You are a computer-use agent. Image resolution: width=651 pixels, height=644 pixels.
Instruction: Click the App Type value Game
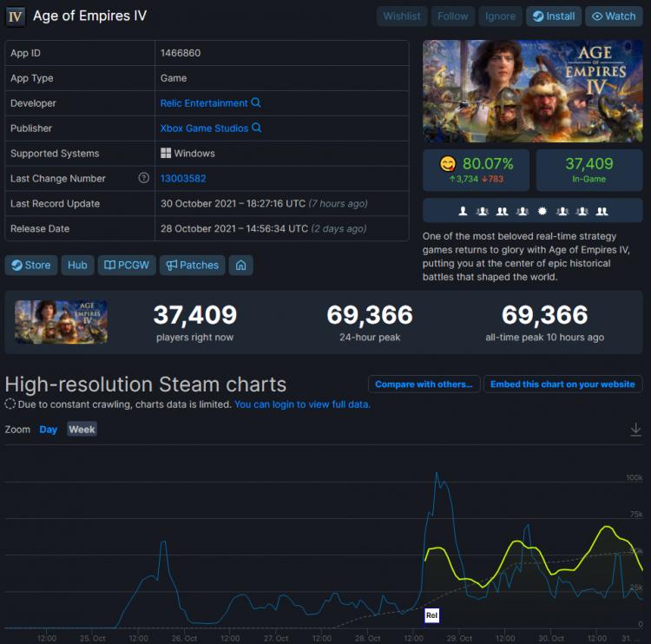coord(174,78)
